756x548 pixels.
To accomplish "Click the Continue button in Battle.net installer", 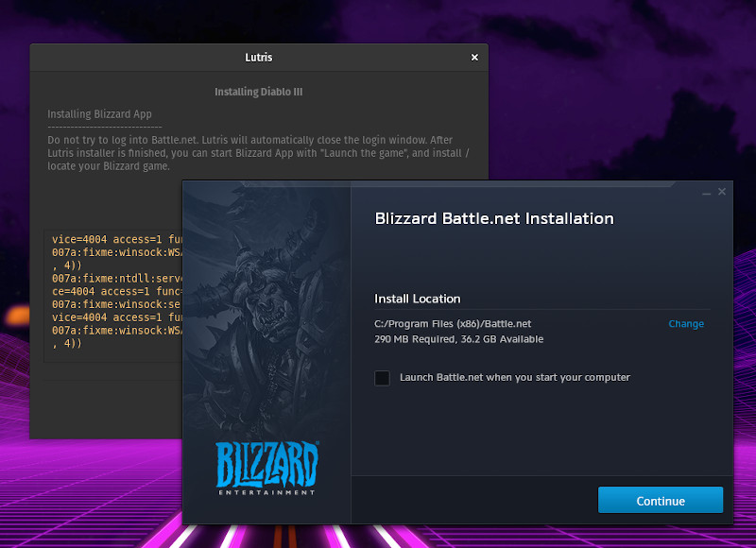I will [x=660, y=500].
